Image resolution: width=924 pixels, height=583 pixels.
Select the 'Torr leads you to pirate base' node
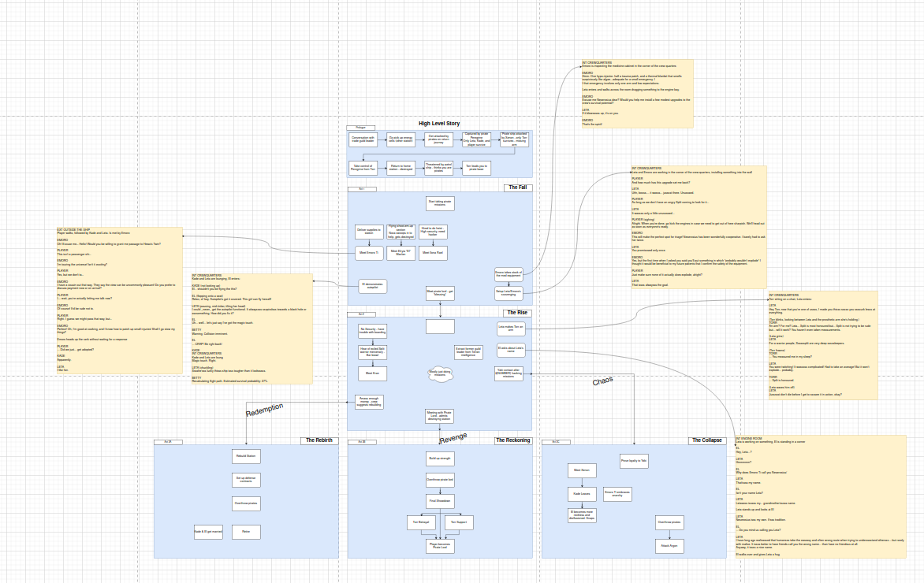tap(476, 169)
